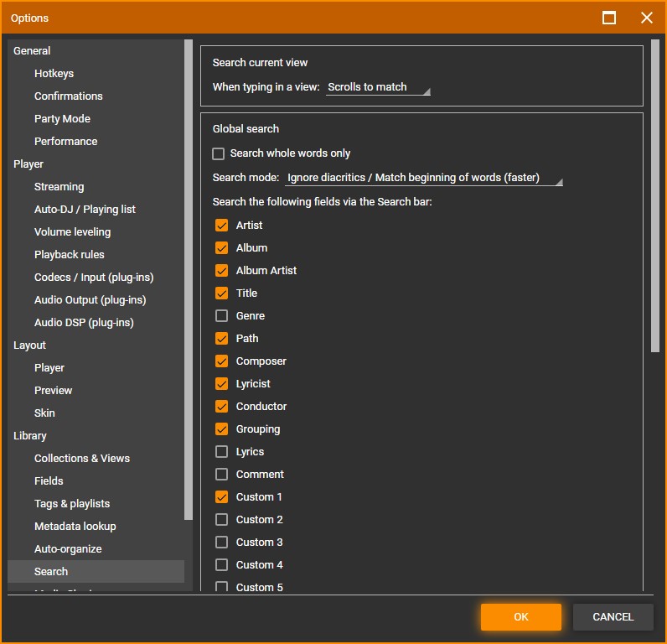Image resolution: width=667 pixels, height=644 pixels.
Task: Go to Volume leveling options
Action: click(x=72, y=232)
